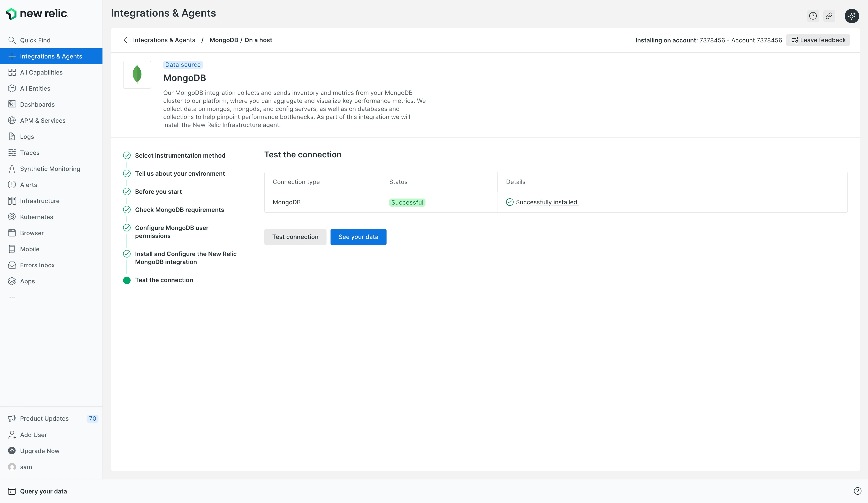
Task: Open the Query your data console
Action: [x=37, y=491]
